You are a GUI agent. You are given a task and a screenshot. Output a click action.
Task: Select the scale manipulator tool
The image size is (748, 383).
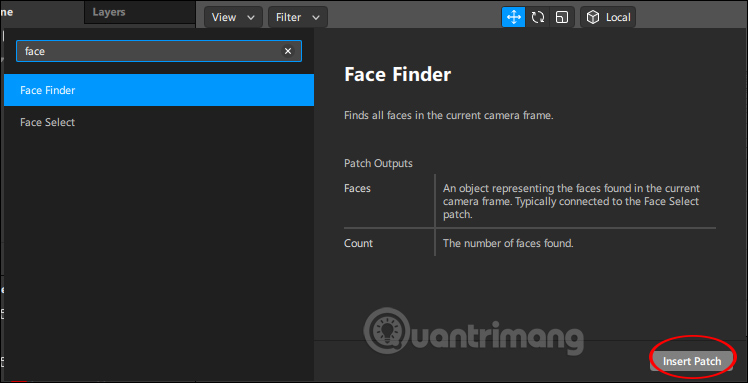pos(562,18)
